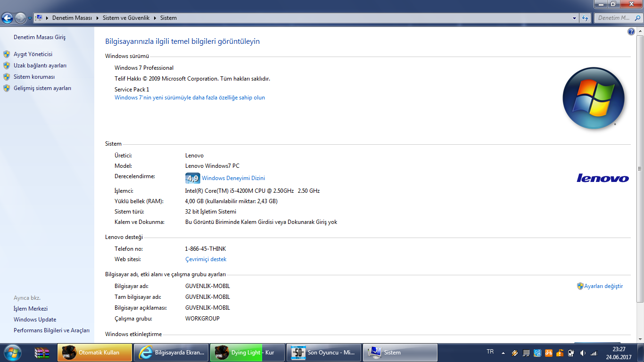
Task: Click the orange lightning Winamp tray icon
Action: coord(515,353)
